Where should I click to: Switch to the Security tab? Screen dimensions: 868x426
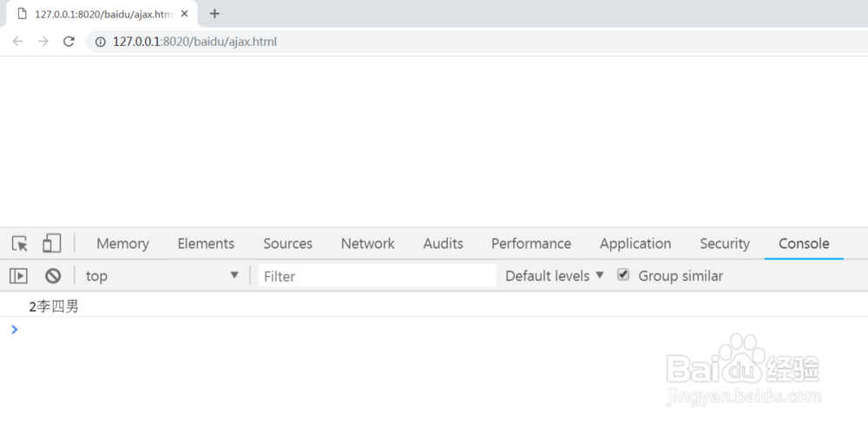tap(725, 244)
